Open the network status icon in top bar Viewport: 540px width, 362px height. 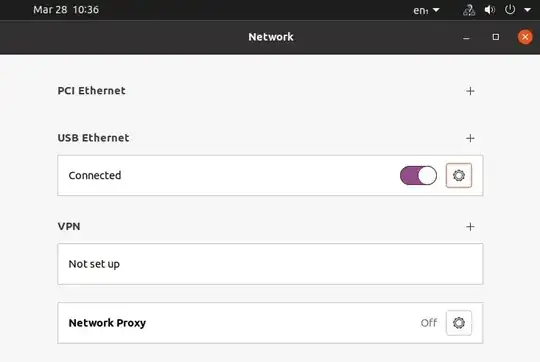tap(469, 10)
